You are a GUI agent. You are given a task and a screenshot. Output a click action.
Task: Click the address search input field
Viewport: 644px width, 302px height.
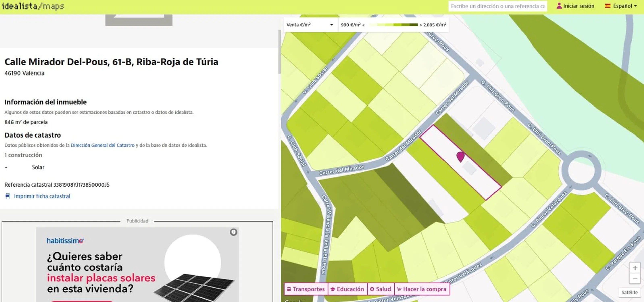(497, 6)
